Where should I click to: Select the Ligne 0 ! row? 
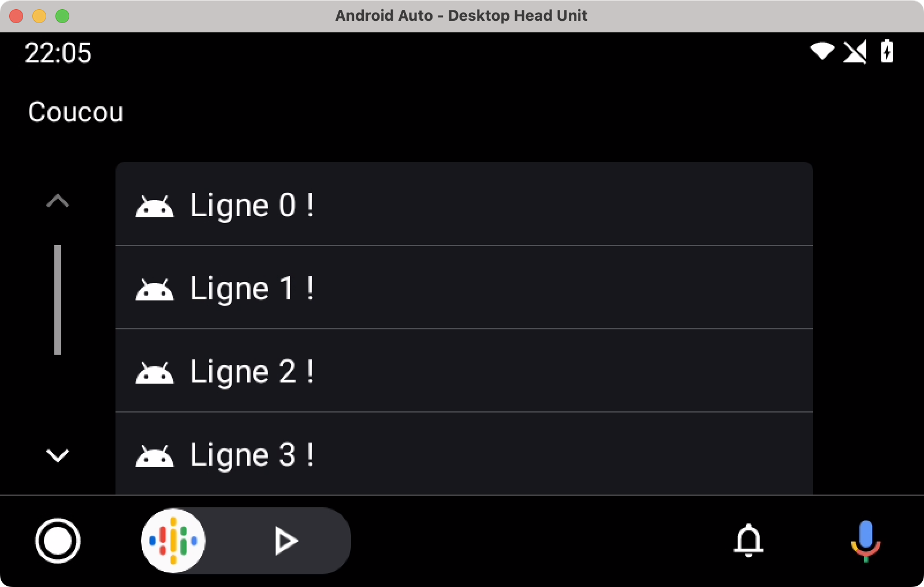(x=464, y=204)
